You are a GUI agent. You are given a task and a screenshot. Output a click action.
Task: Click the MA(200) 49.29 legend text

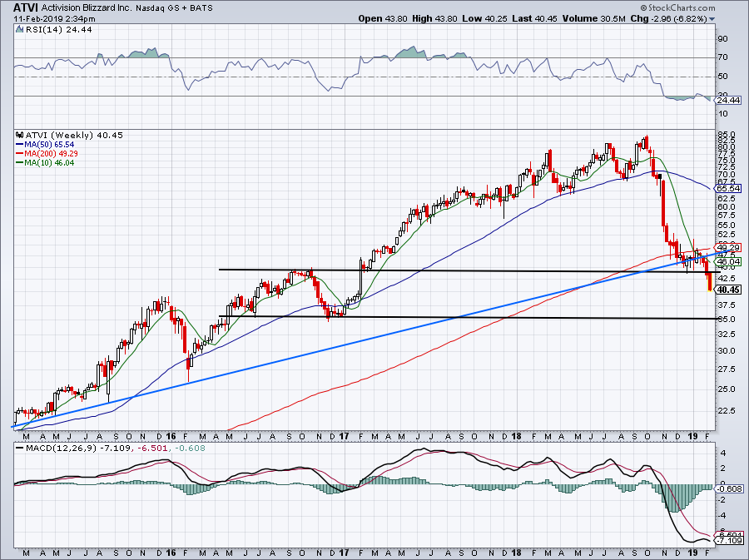coord(51,154)
